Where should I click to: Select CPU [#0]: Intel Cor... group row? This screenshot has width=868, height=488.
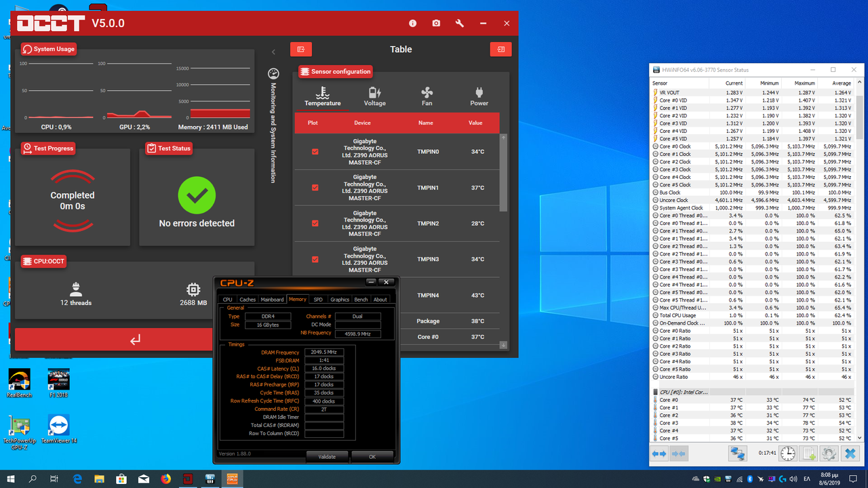tap(753, 392)
